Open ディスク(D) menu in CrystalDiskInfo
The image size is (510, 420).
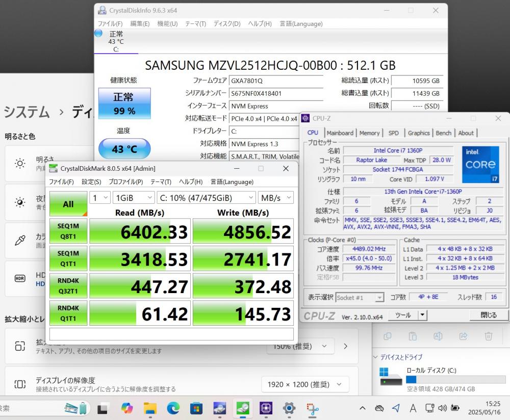coord(227,24)
